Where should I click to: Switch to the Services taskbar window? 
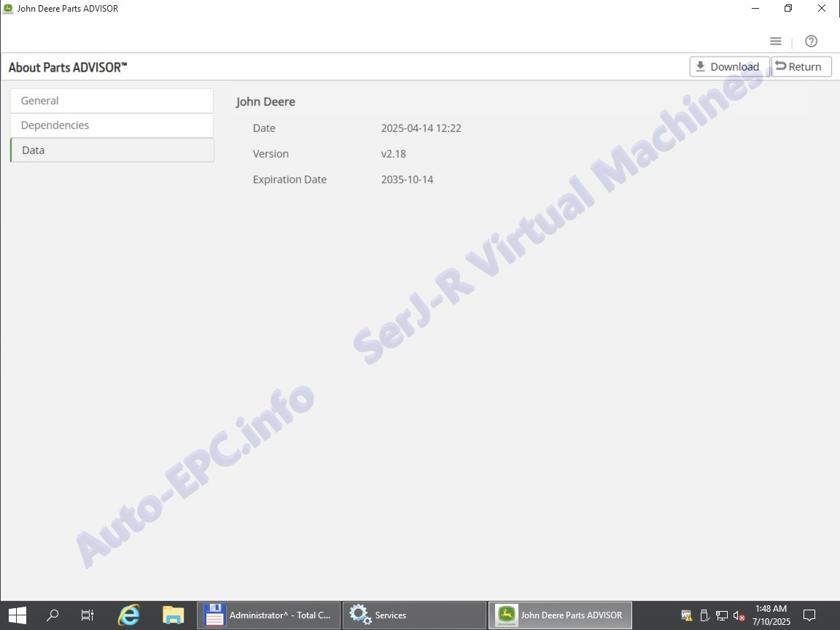tap(413, 615)
